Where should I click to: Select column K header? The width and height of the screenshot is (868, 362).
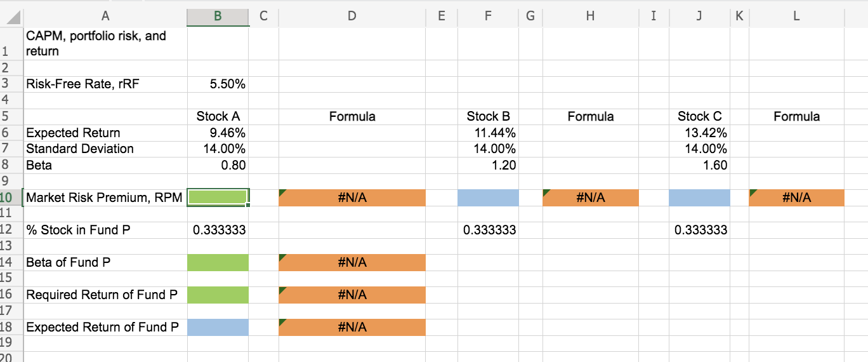coord(739,17)
